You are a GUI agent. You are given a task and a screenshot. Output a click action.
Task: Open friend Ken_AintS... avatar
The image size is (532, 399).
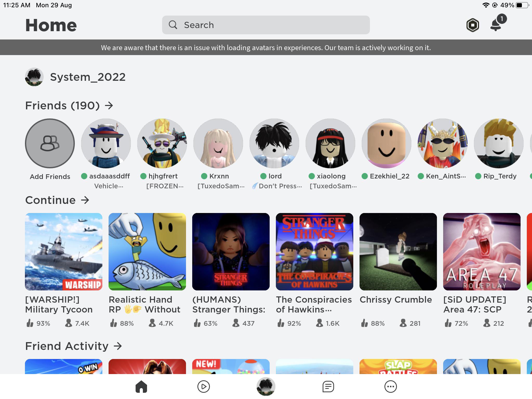pyautogui.click(x=443, y=143)
